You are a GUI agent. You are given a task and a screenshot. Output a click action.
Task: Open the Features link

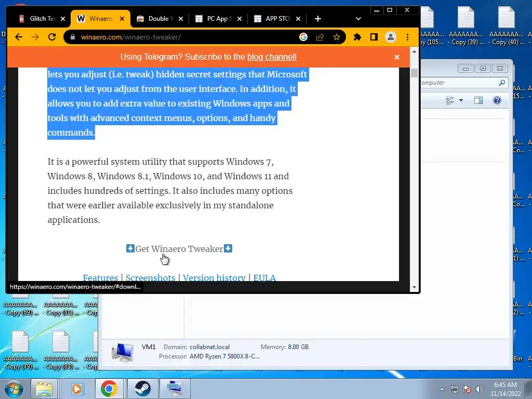click(x=100, y=277)
